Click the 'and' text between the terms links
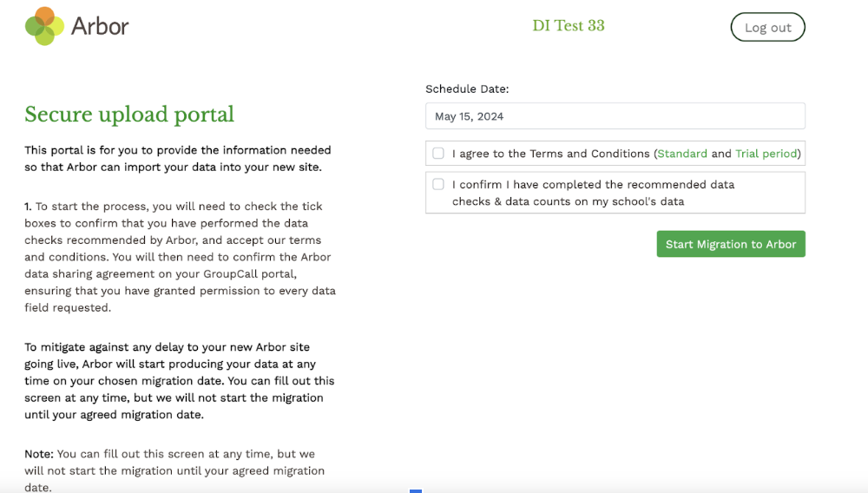 pos(721,154)
